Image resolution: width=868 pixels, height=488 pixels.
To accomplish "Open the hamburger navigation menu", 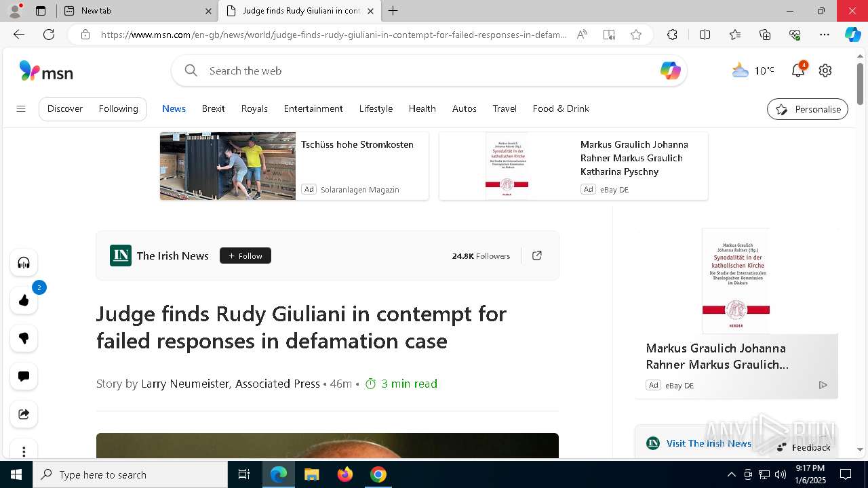I will tap(21, 108).
